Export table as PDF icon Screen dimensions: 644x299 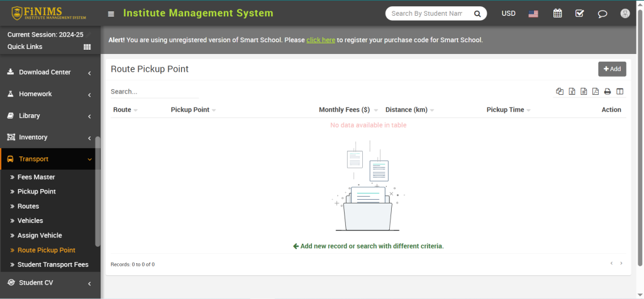pos(596,92)
